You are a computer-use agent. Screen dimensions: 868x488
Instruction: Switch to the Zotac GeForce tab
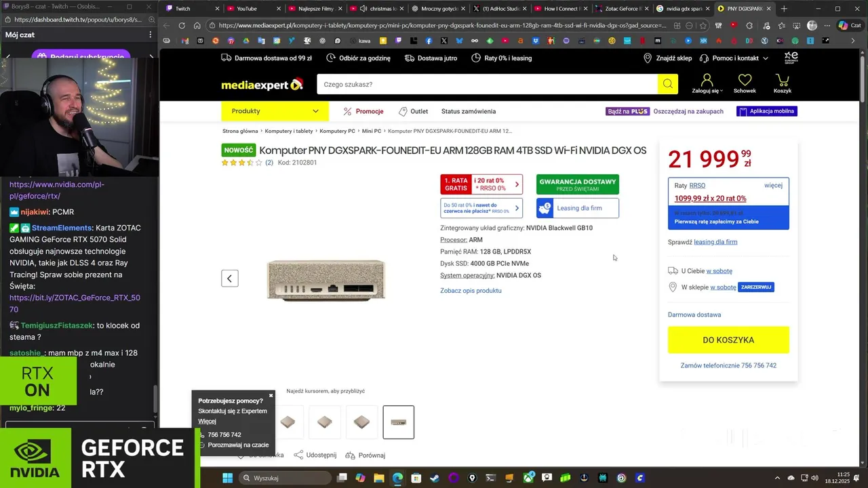pyautogui.click(x=623, y=9)
